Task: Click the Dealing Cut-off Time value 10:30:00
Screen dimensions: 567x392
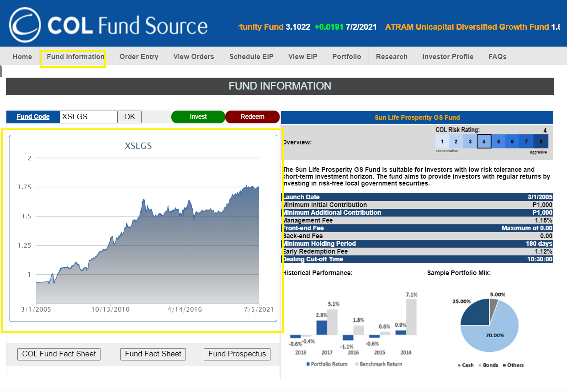Action: (x=539, y=259)
